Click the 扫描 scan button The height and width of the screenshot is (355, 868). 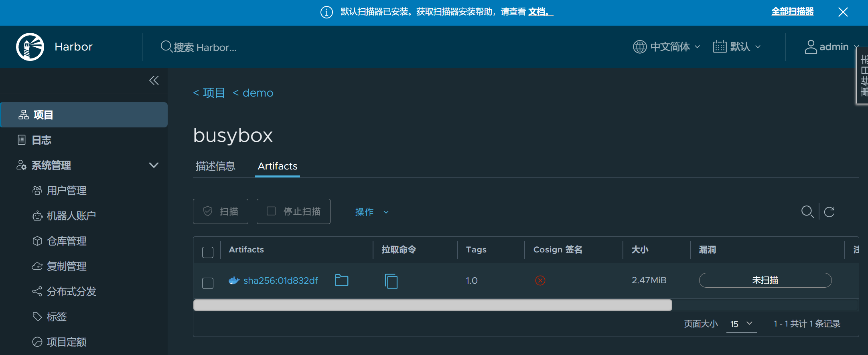(221, 211)
